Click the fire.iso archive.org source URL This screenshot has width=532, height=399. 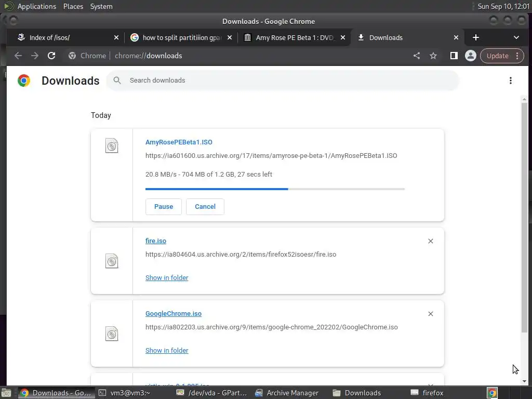pyautogui.click(x=241, y=255)
